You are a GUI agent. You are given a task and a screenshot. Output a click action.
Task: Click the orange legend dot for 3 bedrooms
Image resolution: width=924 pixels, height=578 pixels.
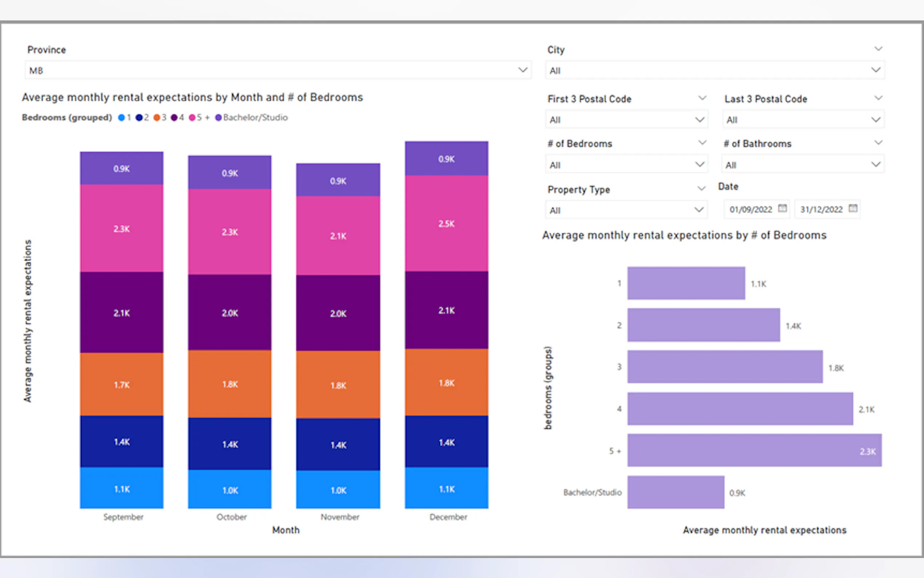click(157, 118)
